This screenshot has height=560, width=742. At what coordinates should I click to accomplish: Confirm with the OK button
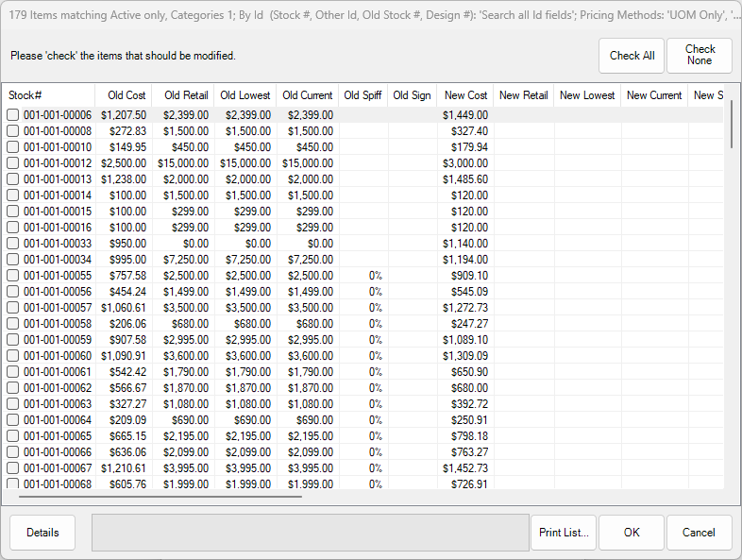632,533
